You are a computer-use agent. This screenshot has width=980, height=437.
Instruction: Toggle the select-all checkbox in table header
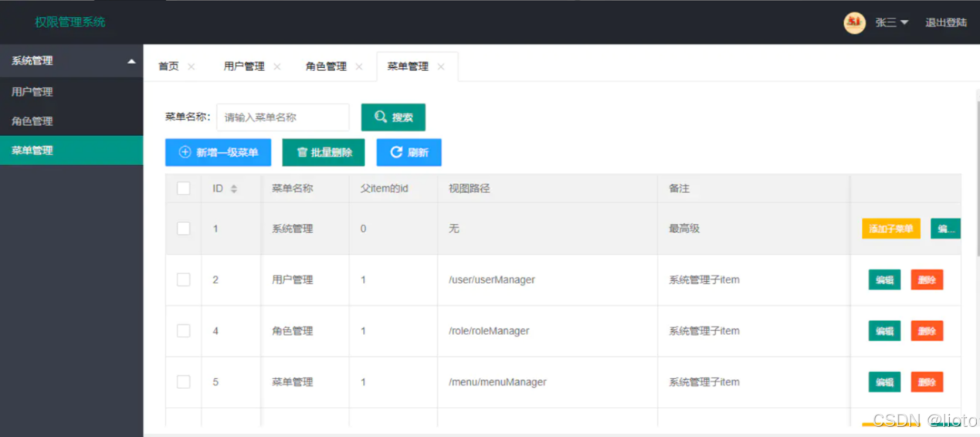[184, 188]
